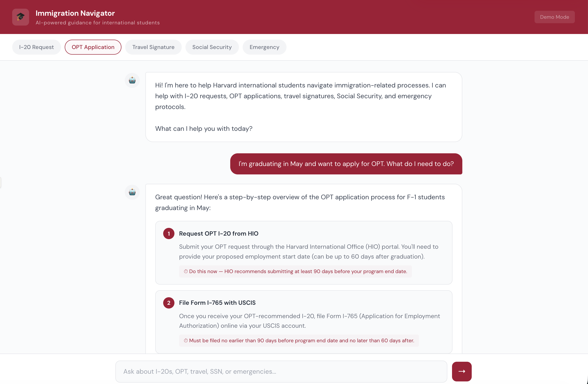Click the clock icon in 'Do this now' note

(185, 271)
